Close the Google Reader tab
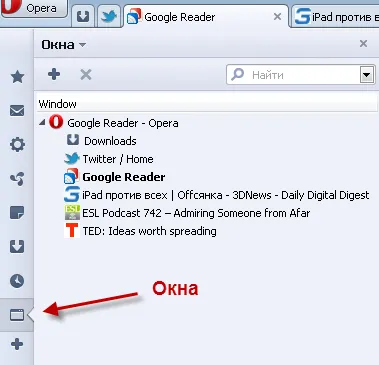Image resolution: width=379 pixels, height=365 pixels. pyautogui.click(x=277, y=16)
